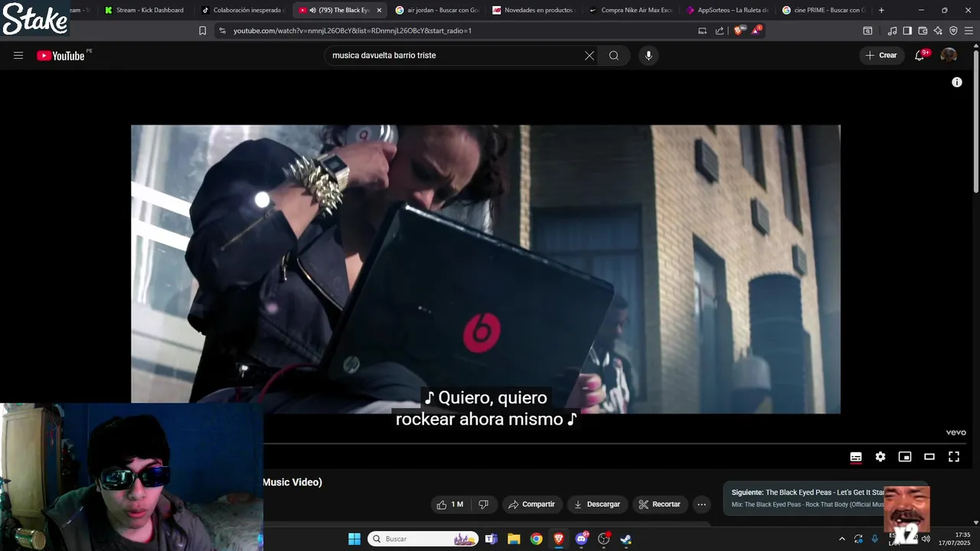
Task: Click the Recortar clip button
Action: pos(659,504)
